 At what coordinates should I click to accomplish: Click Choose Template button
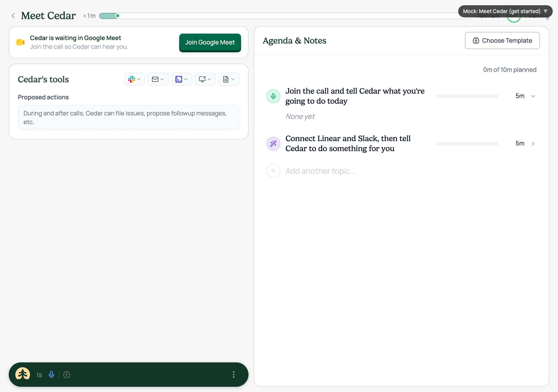click(x=502, y=41)
